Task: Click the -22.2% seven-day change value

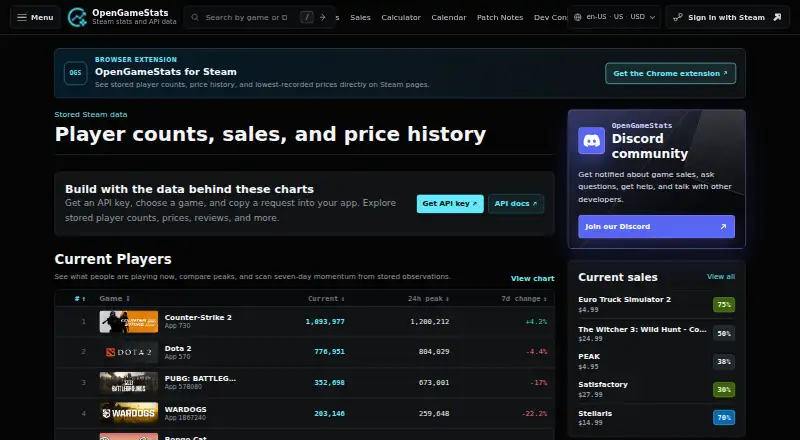Action: tap(534, 413)
